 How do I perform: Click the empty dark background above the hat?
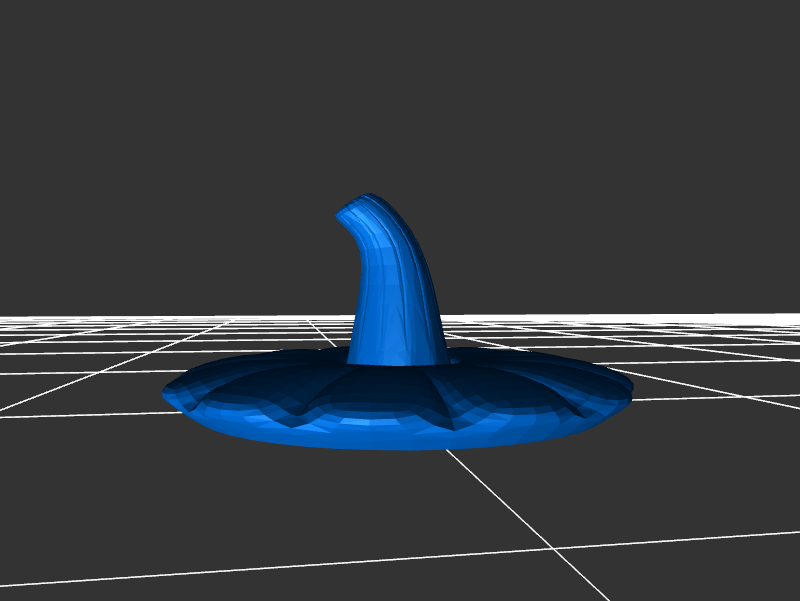click(400, 100)
